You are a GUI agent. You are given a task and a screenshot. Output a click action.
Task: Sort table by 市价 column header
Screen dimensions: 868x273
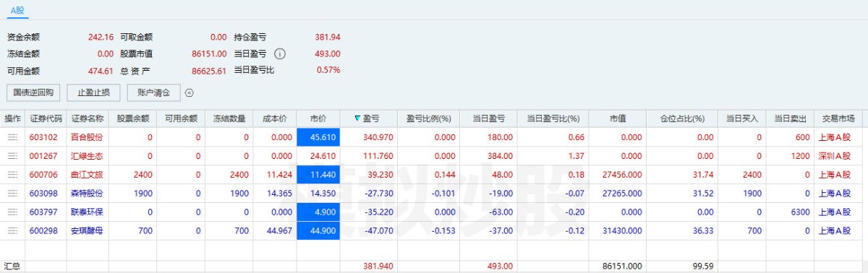point(318,118)
